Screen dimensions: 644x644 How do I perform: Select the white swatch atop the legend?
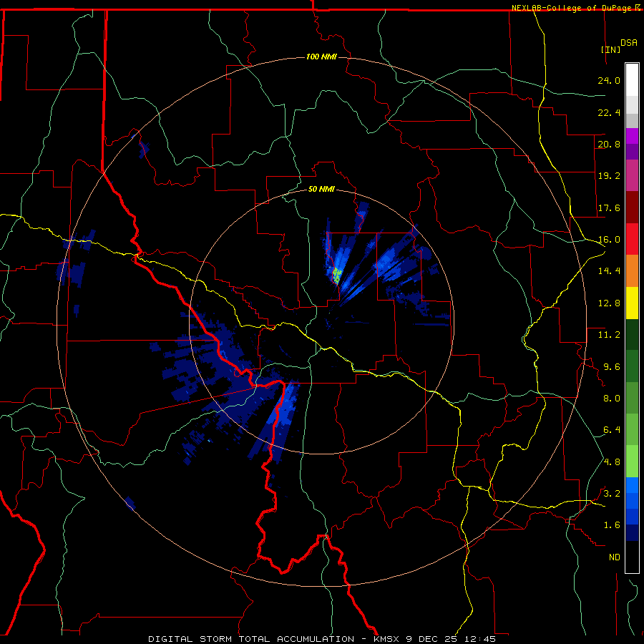[632, 80]
